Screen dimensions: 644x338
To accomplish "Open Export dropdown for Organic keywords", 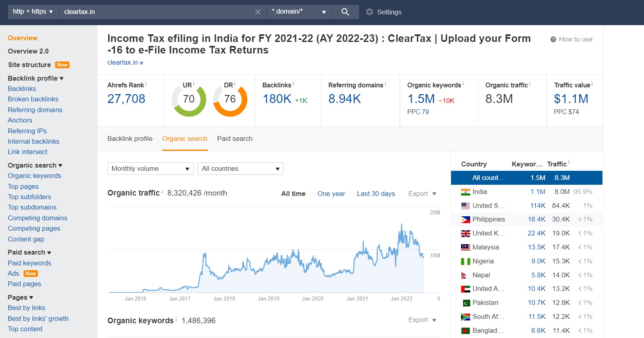I will click(x=422, y=320).
